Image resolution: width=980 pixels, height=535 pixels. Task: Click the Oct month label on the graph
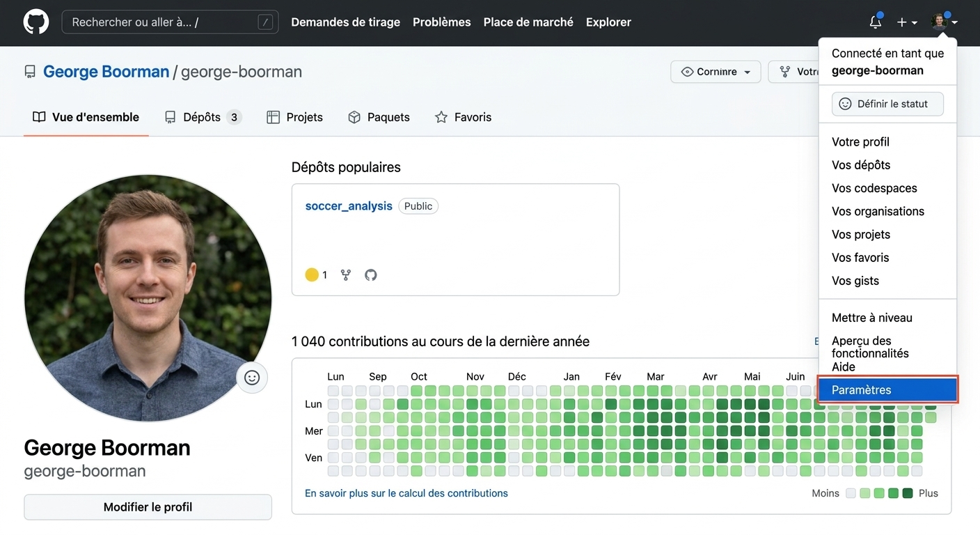click(x=419, y=377)
